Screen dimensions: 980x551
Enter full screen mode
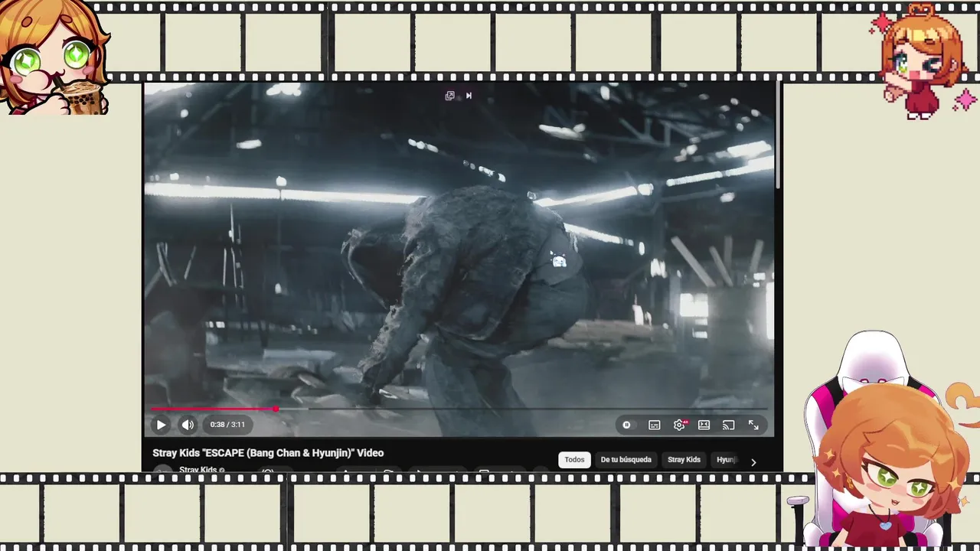[x=753, y=425]
